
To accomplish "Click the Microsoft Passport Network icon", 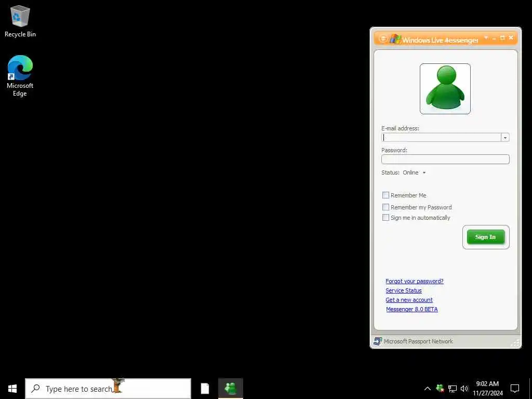I will pos(377,341).
